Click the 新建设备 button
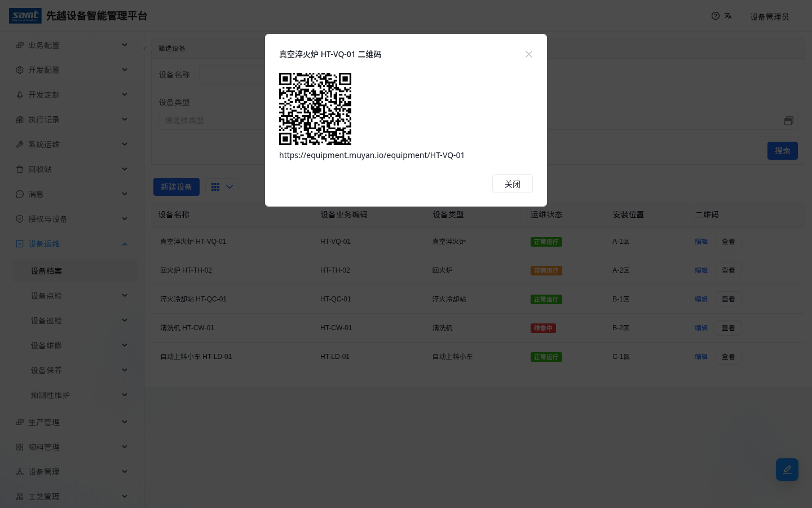Viewport: 812px width, 508px height. pos(176,187)
